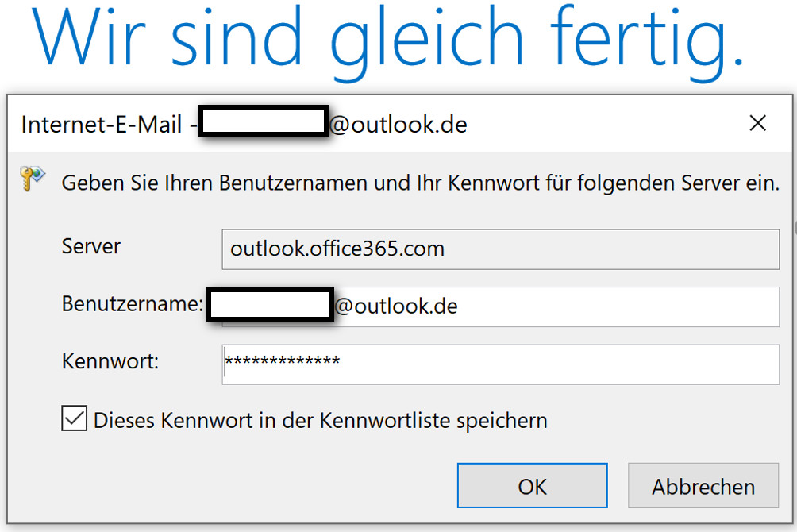This screenshot has width=797, height=532.
Task: Click the masked asterisks in the Kennwort field
Action: click(x=283, y=360)
